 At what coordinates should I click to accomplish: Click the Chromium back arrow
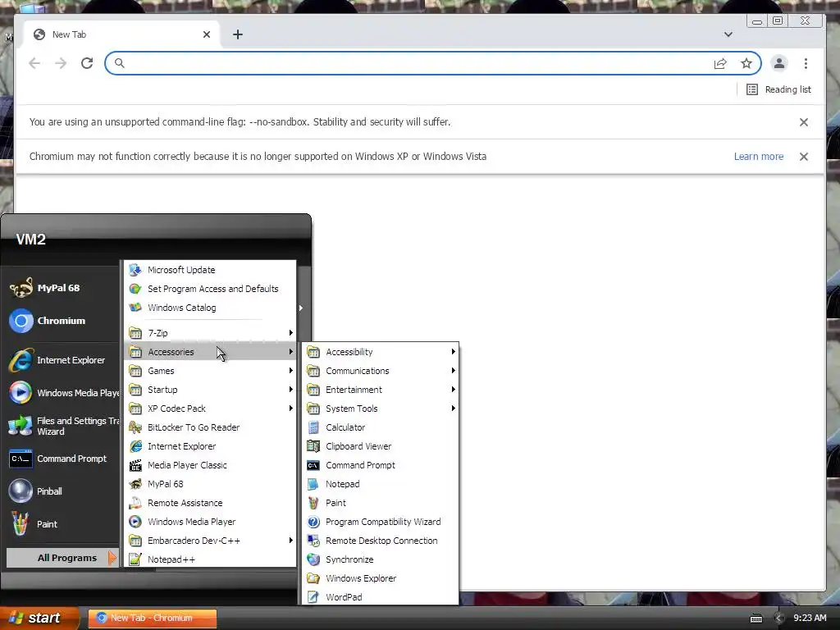[34, 63]
